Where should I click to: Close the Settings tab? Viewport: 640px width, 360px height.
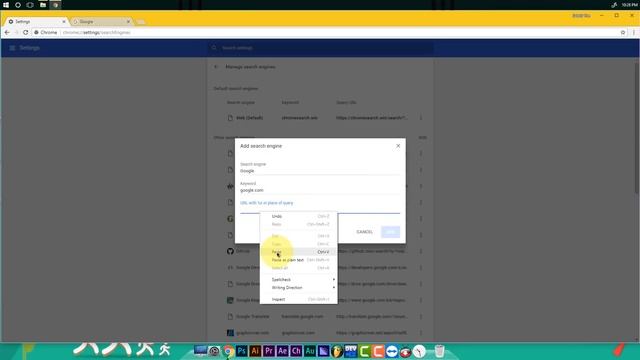[64, 21]
